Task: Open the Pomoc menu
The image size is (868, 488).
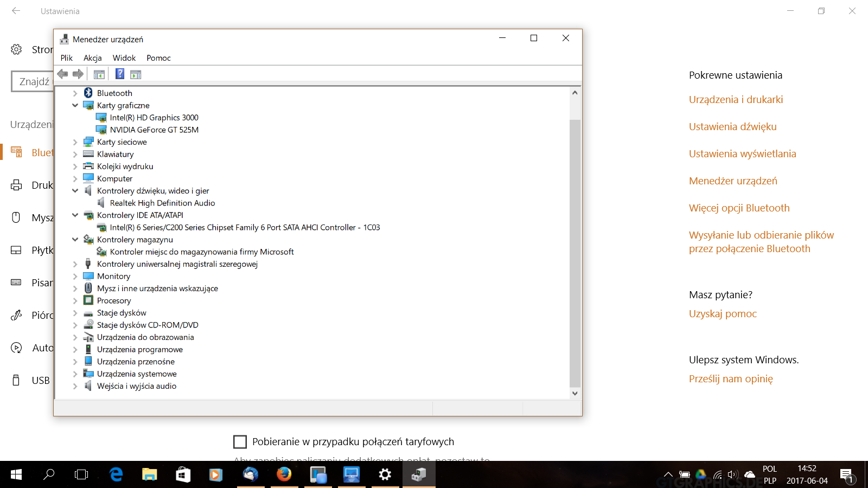Action: pyautogui.click(x=158, y=58)
